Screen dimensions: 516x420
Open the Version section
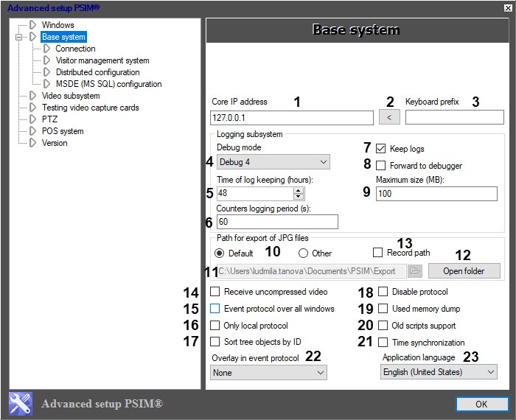(55, 143)
